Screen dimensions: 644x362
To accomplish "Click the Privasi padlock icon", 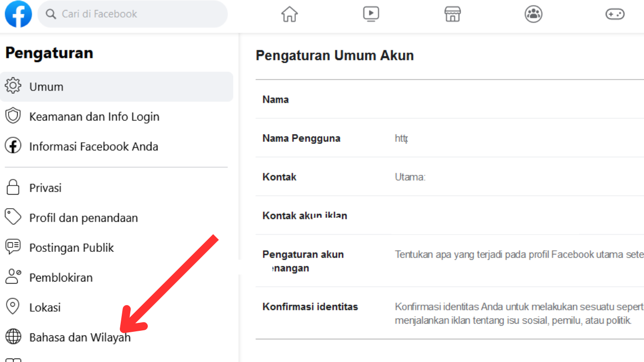I will point(13,187).
